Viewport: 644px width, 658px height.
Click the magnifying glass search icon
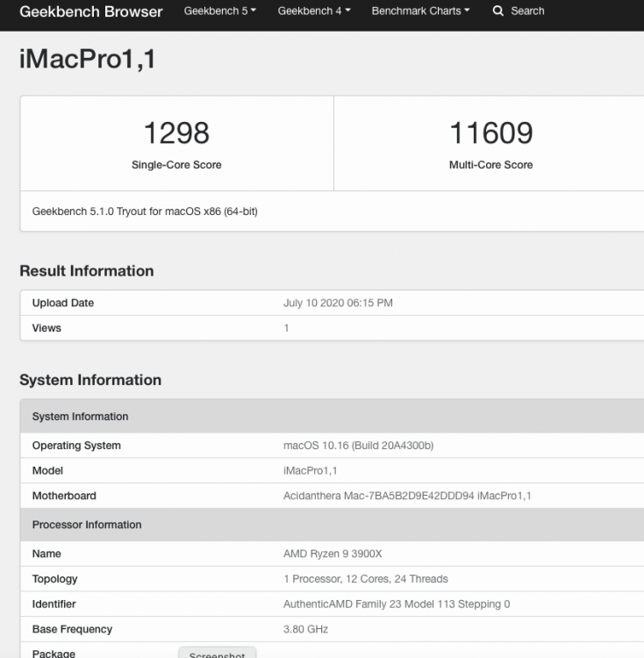coord(498,11)
